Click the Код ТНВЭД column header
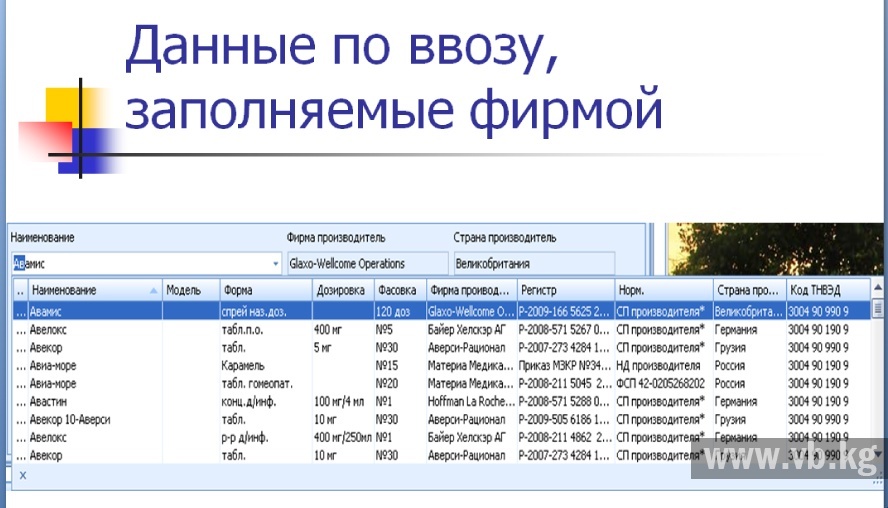 coord(828,291)
